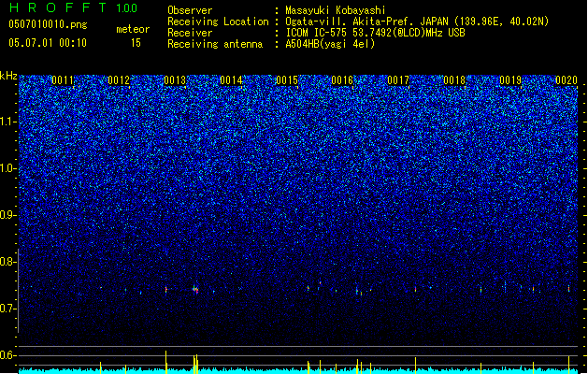Screen dimensions: 588x374
Task: Click the kHz axis unit label
Action: point(8,76)
